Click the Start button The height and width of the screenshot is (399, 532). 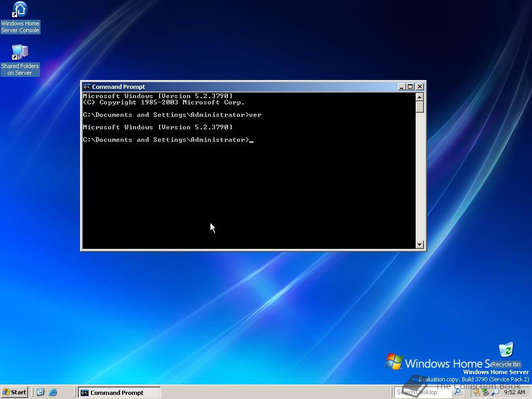[14, 392]
